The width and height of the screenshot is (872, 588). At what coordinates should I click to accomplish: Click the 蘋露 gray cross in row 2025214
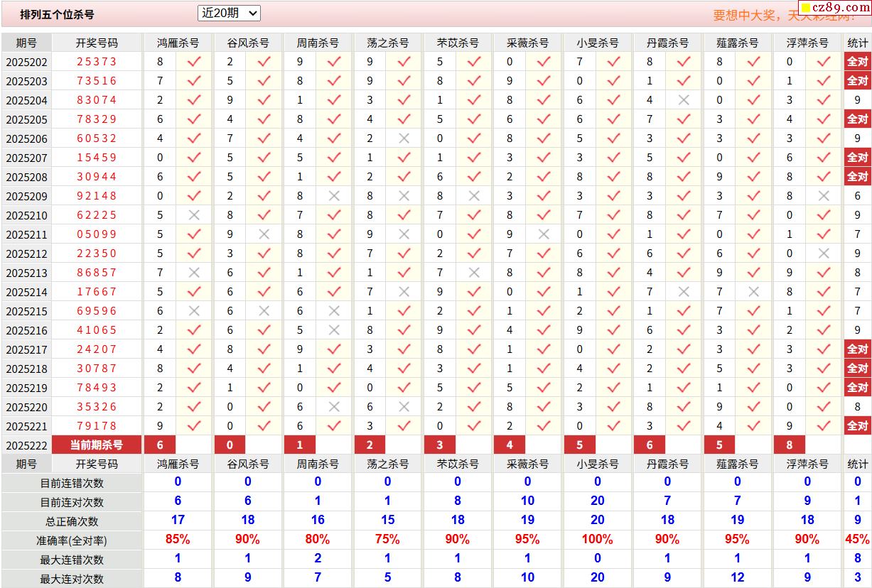[x=754, y=292]
